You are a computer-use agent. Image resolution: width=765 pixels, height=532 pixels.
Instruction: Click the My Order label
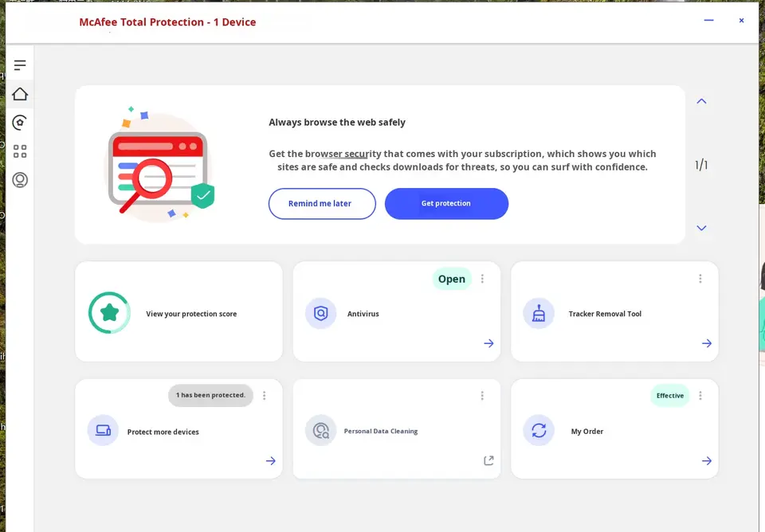(x=587, y=432)
